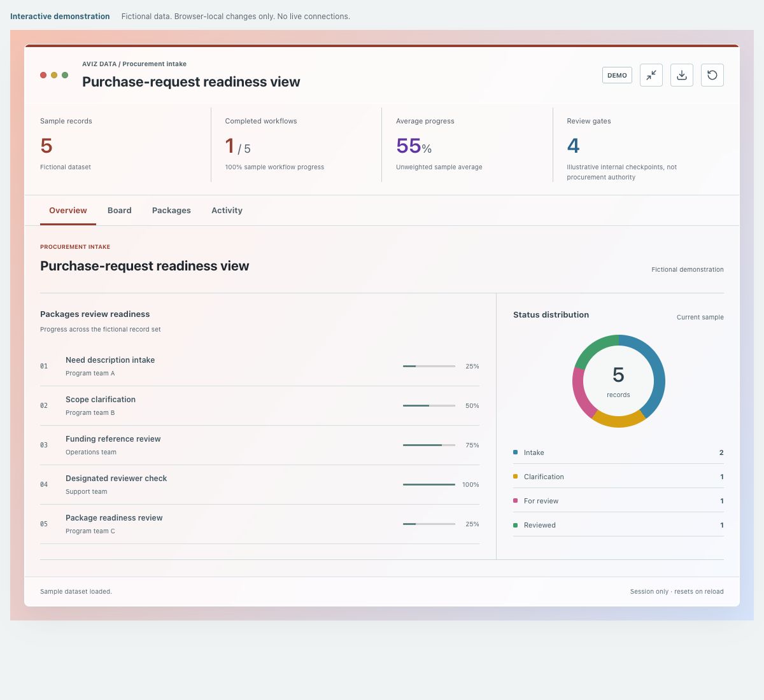764x700 pixels.
Task: Click Sample dataset loaded status text
Action: click(x=76, y=592)
